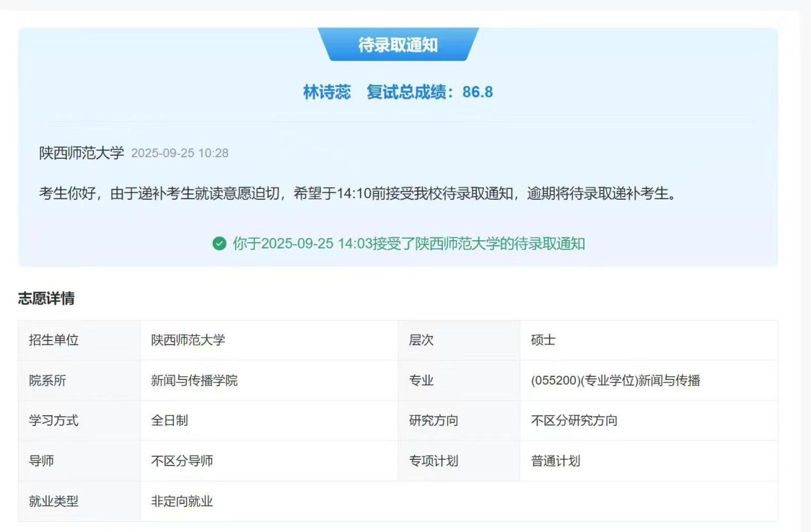The height and width of the screenshot is (532, 811).
Task: Click the 复试总成绩 86.8 score text
Action: [429, 92]
